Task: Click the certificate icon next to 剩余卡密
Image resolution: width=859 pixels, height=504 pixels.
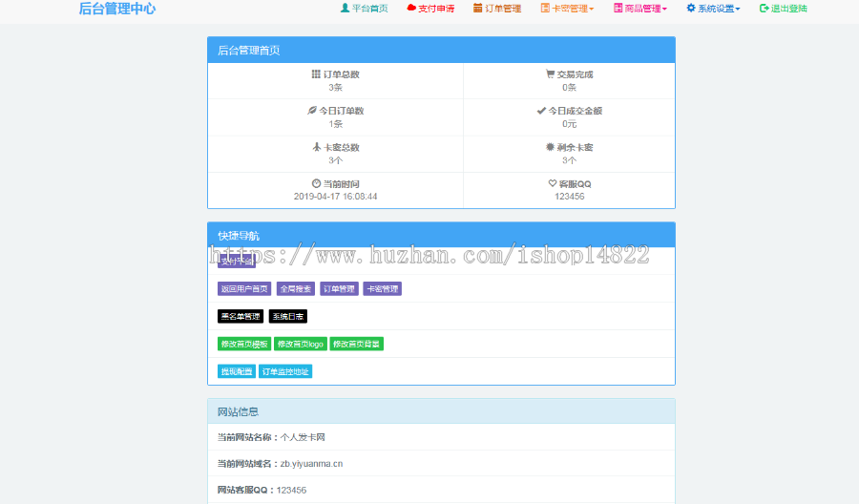Action: pos(550,147)
